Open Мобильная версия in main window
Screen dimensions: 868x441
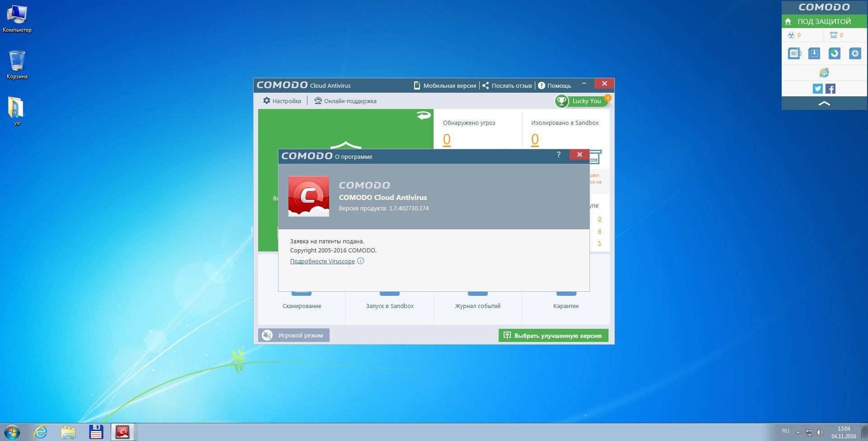[x=445, y=85]
